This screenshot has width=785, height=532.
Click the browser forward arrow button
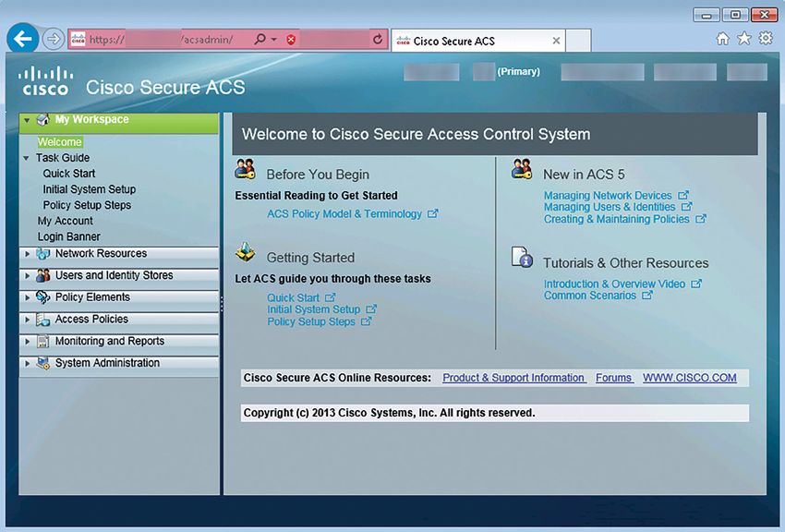(53, 39)
